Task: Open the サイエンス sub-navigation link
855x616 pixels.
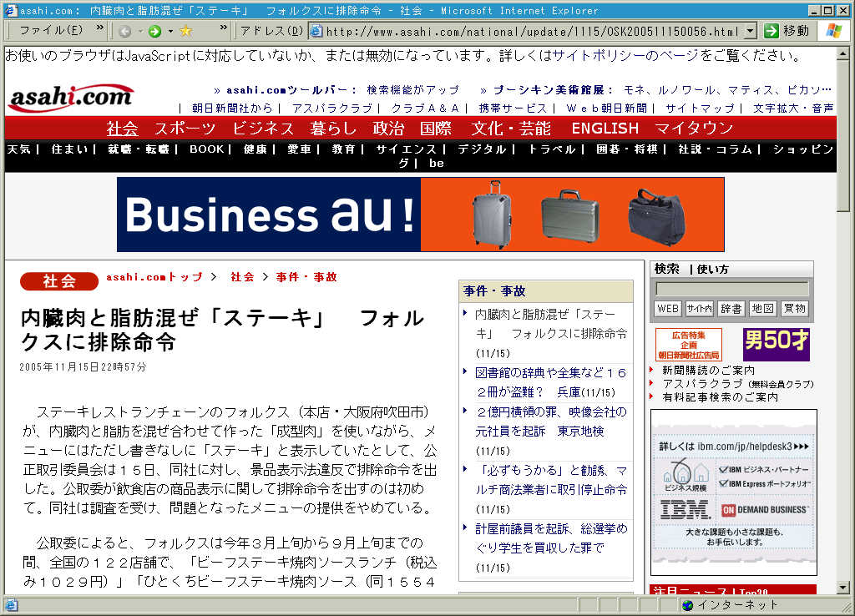Action: pos(407,149)
